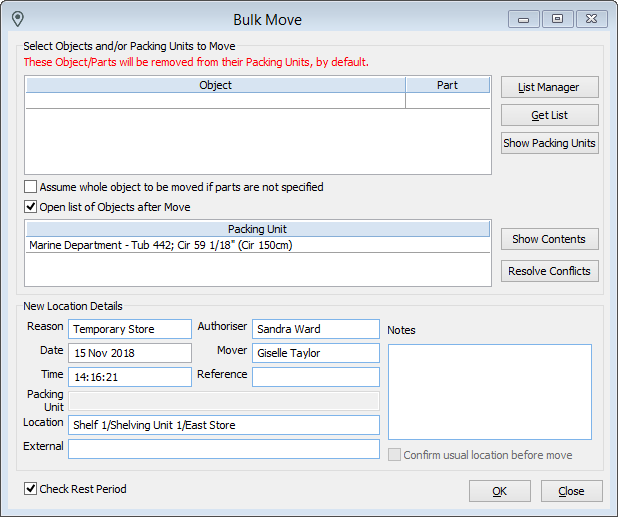Image resolution: width=618 pixels, height=517 pixels.
Task: Click the location pin icon in title bar
Action: [x=18, y=19]
